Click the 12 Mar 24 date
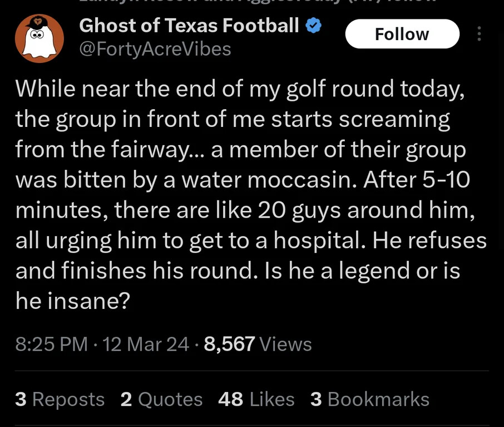This screenshot has height=427, width=504. pos(146,344)
